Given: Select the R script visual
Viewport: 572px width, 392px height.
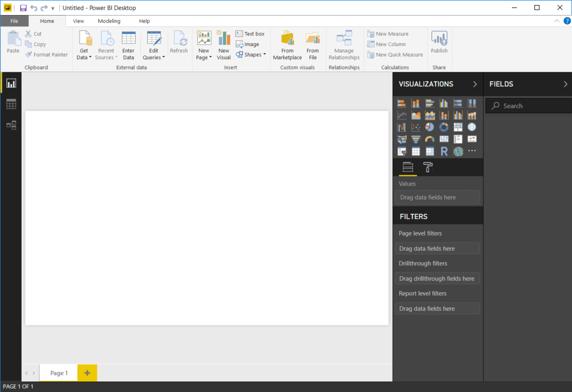Looking at the screenshot, I should click(444, 151).
